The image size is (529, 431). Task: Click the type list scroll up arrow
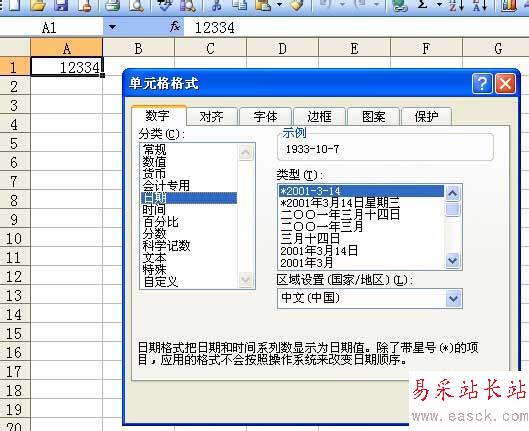click(452, 193)
